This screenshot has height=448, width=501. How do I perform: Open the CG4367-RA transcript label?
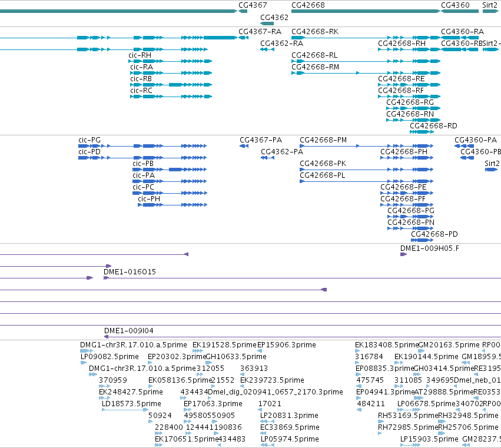pyautogui.click(x=260, y=32)
